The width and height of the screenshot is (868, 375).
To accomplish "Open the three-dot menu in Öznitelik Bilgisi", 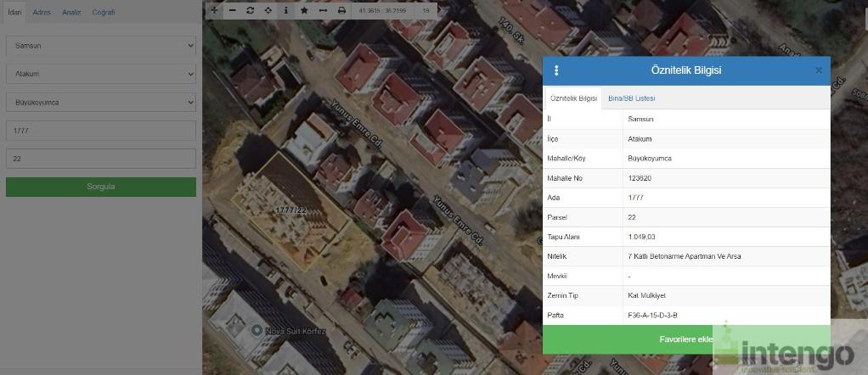I will click(x=556, y=70).
